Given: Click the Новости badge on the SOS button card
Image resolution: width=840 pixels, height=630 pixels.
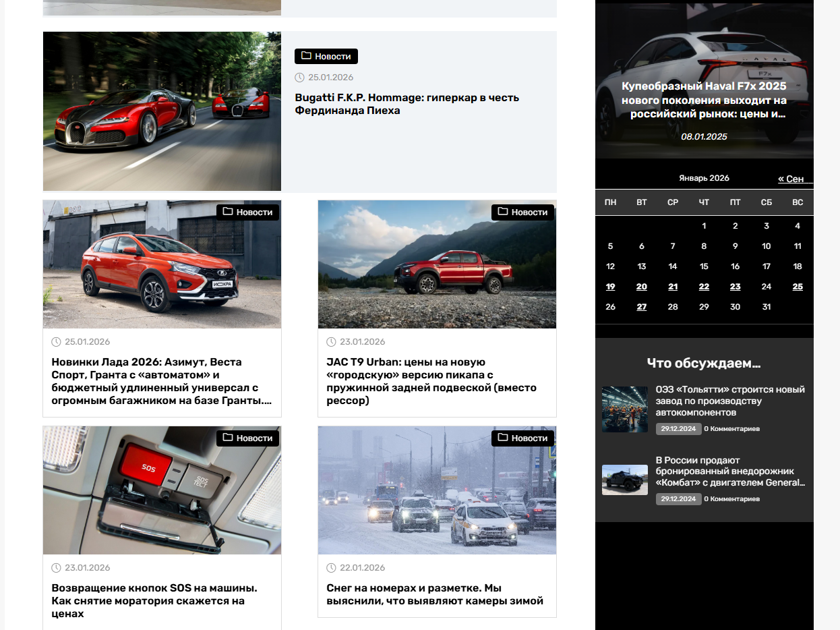Looking at the screenshot, I should tap(247, 438).
